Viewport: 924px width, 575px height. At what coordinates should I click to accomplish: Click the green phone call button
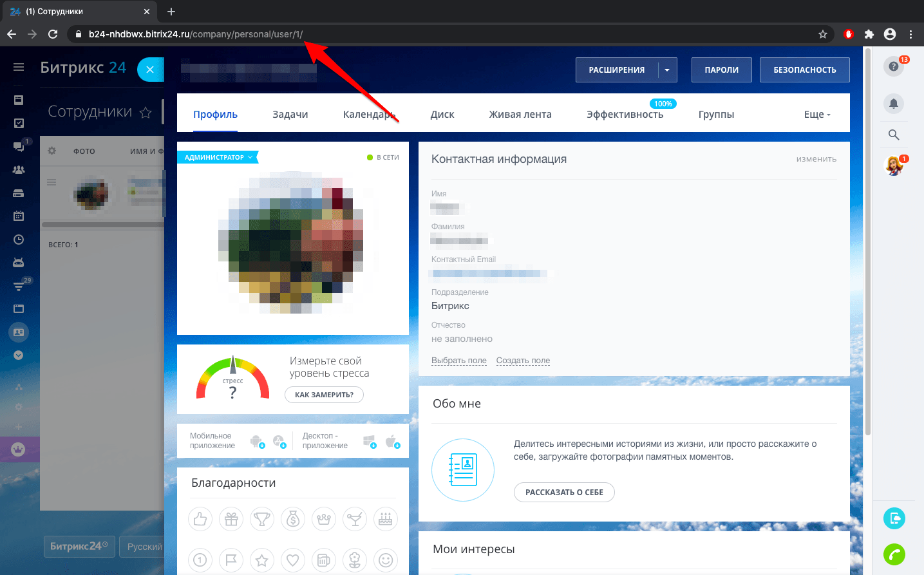tap(894, 554)
